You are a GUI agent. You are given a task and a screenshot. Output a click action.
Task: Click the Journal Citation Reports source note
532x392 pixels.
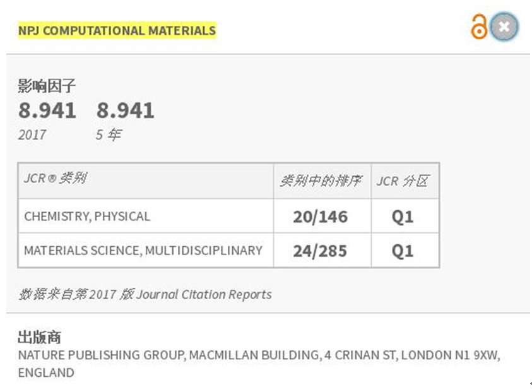(145, 294)
